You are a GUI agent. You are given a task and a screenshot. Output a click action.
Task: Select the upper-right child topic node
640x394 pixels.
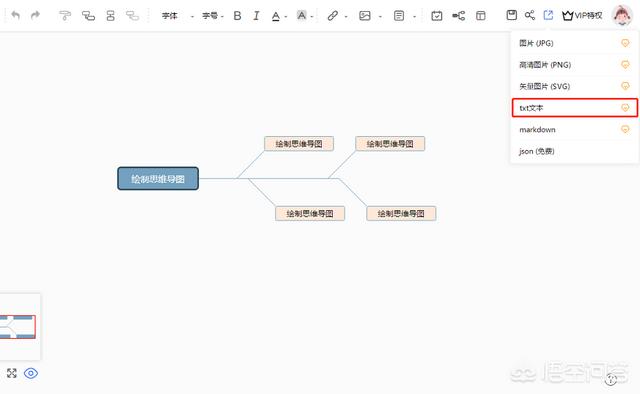pos(390,144)
